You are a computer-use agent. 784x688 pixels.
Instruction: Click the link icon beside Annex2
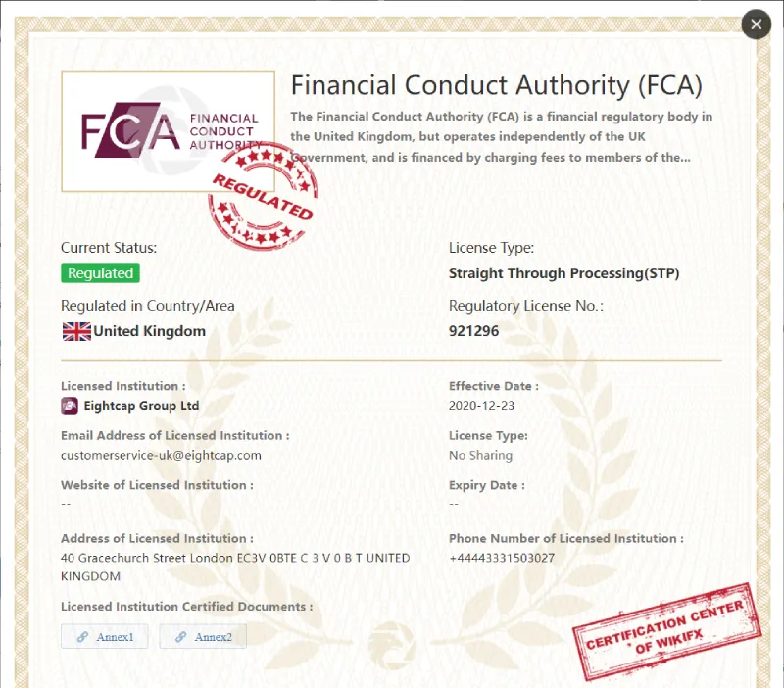coord(181,637)
